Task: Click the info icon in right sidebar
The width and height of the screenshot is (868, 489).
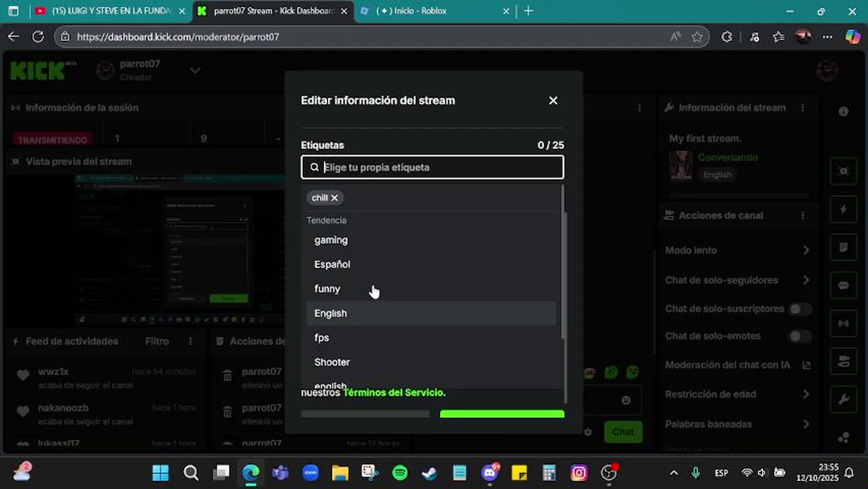Action: (844, 111)
